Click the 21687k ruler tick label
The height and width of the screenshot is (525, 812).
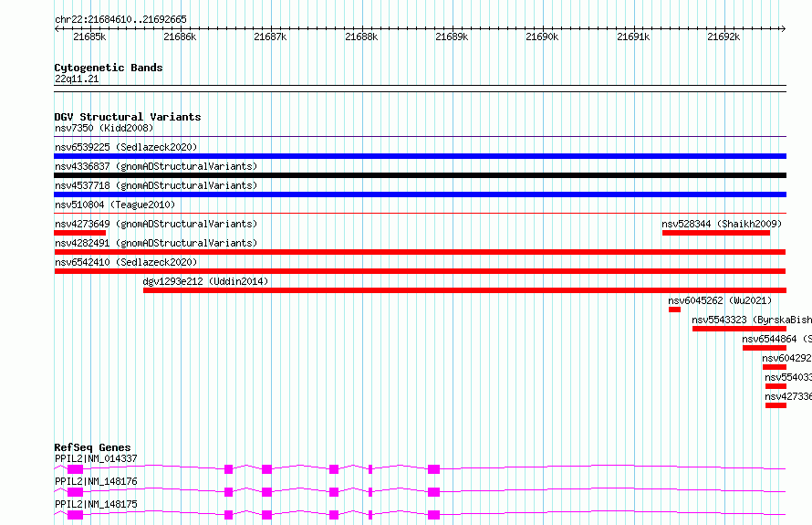click(x=270, y=37)
